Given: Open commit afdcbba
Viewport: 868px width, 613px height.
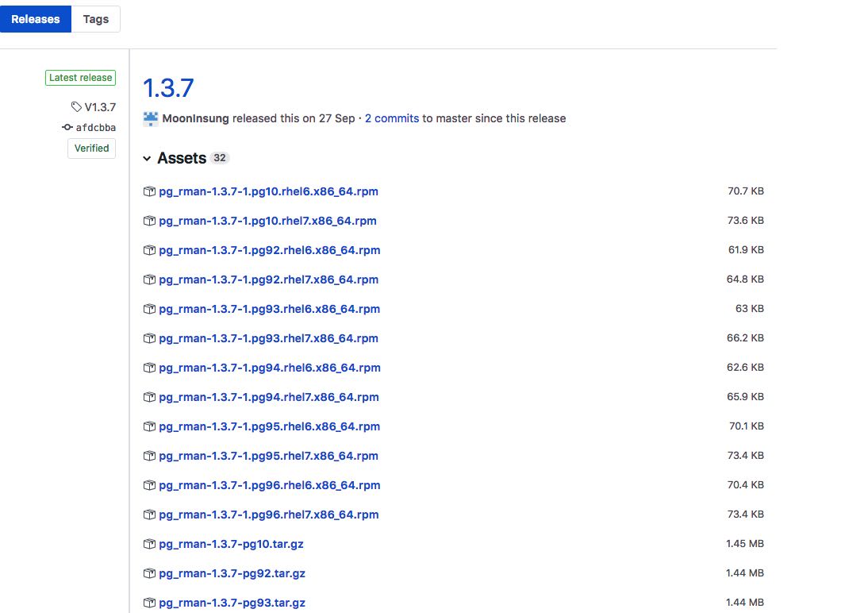Looking at the screenshot, I should (x=96, y=128).
